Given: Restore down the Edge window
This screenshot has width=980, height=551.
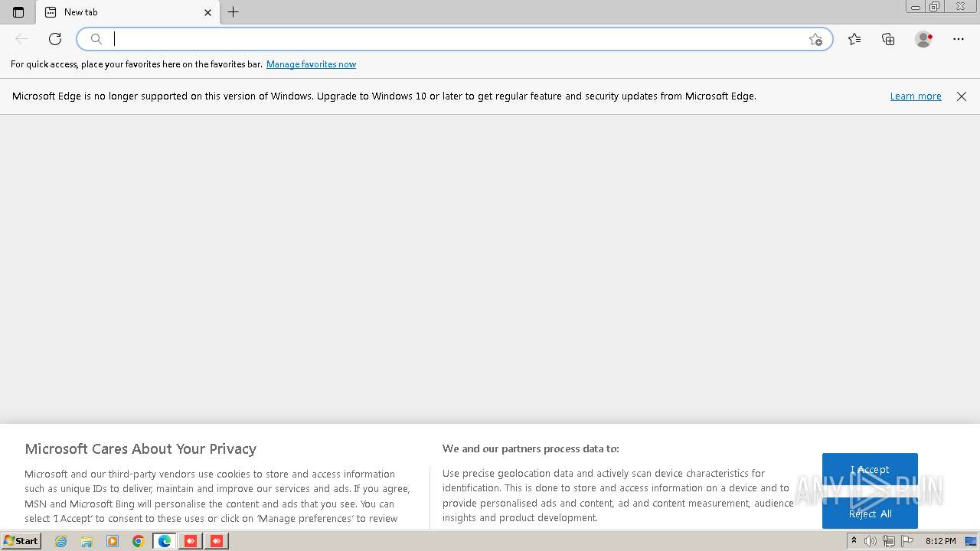Looking at the screenshot, I should pyautogui.click(x=934, y=7).
